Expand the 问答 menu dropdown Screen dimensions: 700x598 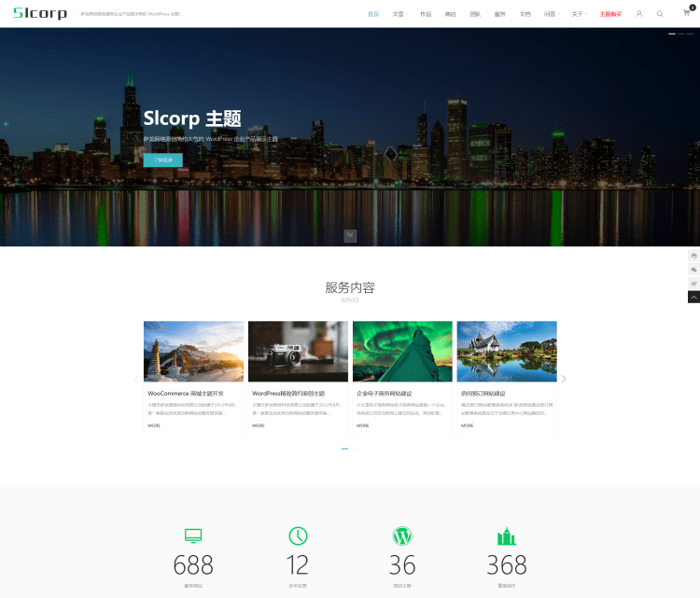click(552, 14)
